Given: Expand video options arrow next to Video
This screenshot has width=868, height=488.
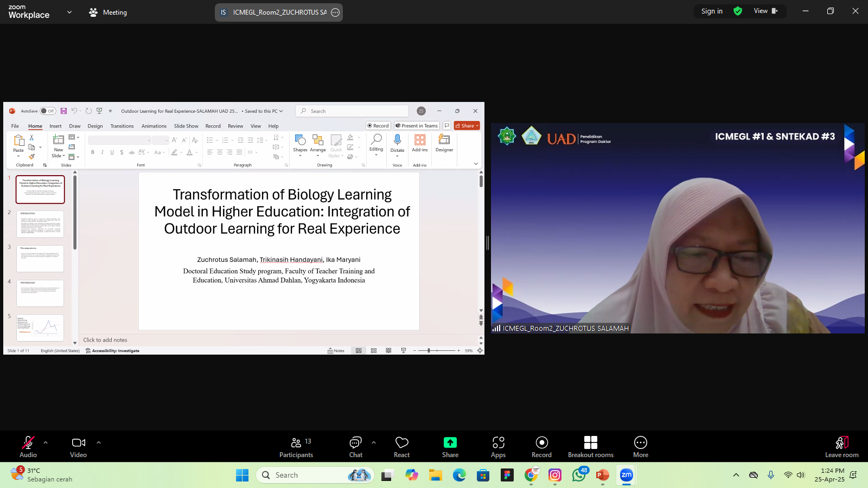Looking at the screenshot, I should pos(99,442).
